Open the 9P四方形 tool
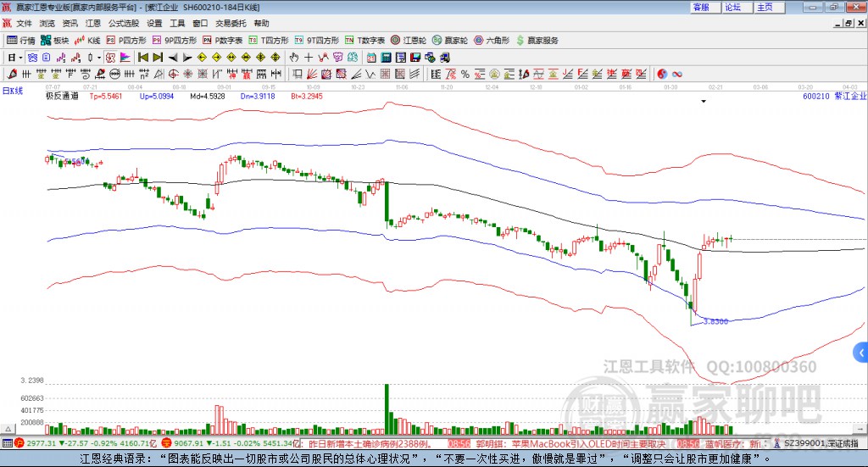This screenshot has width=868, height=467. click(175, 41)
